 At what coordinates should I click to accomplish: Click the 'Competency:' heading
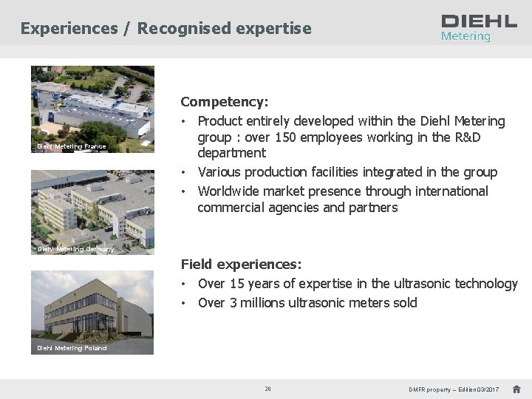click(225, 102)
